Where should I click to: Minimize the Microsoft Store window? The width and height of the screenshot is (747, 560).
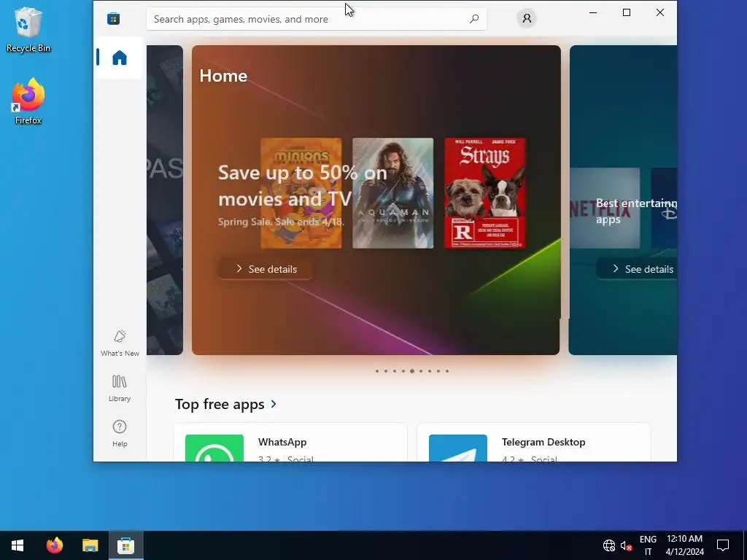[593, 13]
